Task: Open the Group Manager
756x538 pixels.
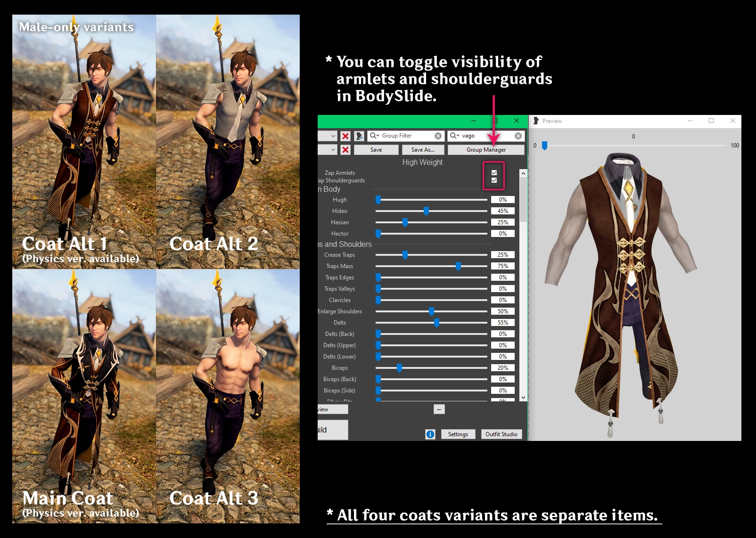Action: point(486,149)
